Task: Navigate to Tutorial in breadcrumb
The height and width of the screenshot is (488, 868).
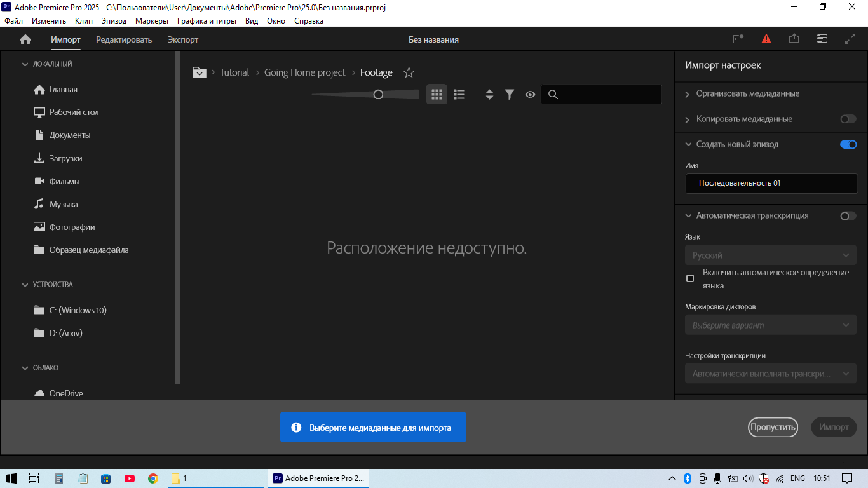Action: coord(234,72)
